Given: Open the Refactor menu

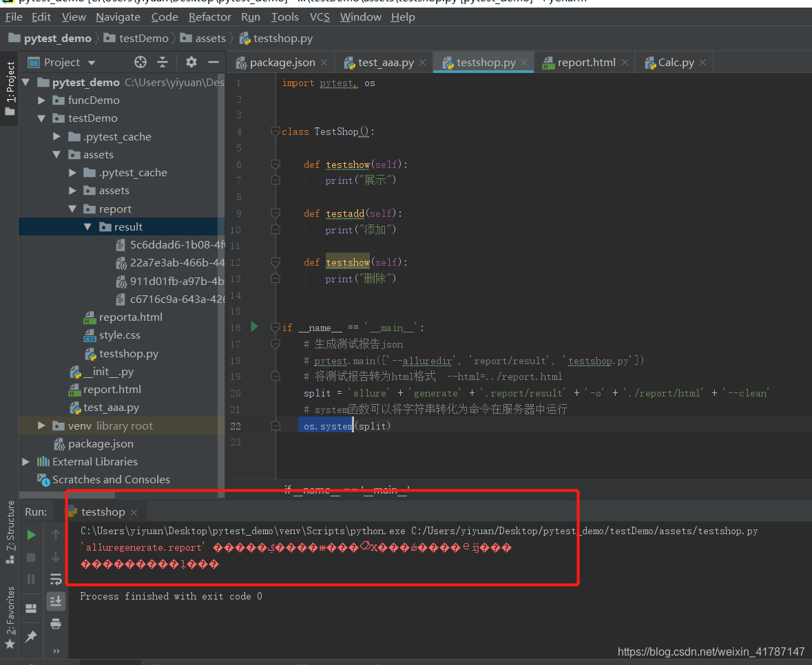Looking at the screenshot, I should pyautogui.click(x=210, y=17).
